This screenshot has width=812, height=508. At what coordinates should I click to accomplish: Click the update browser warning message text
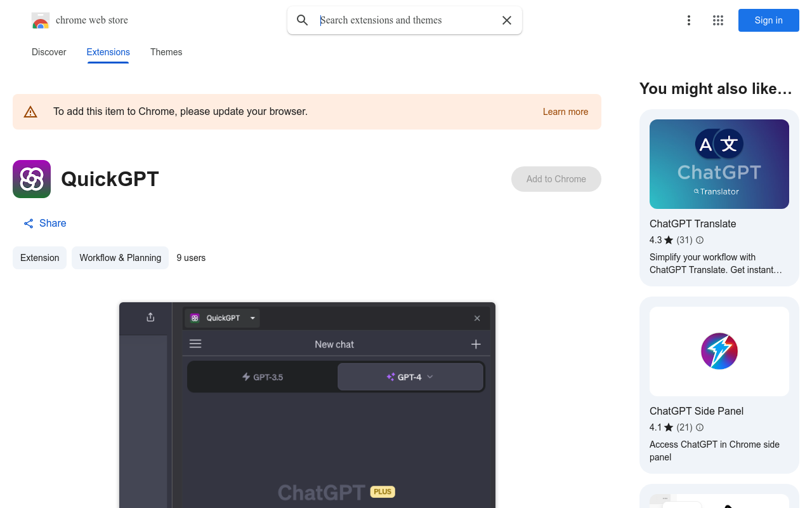click(180, 112)
